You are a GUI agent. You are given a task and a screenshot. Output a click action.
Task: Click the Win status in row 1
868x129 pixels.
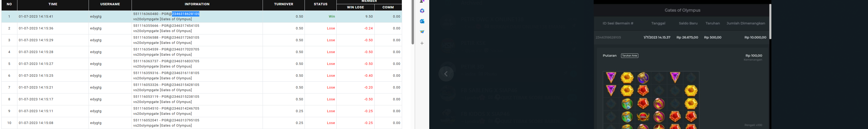332,17
